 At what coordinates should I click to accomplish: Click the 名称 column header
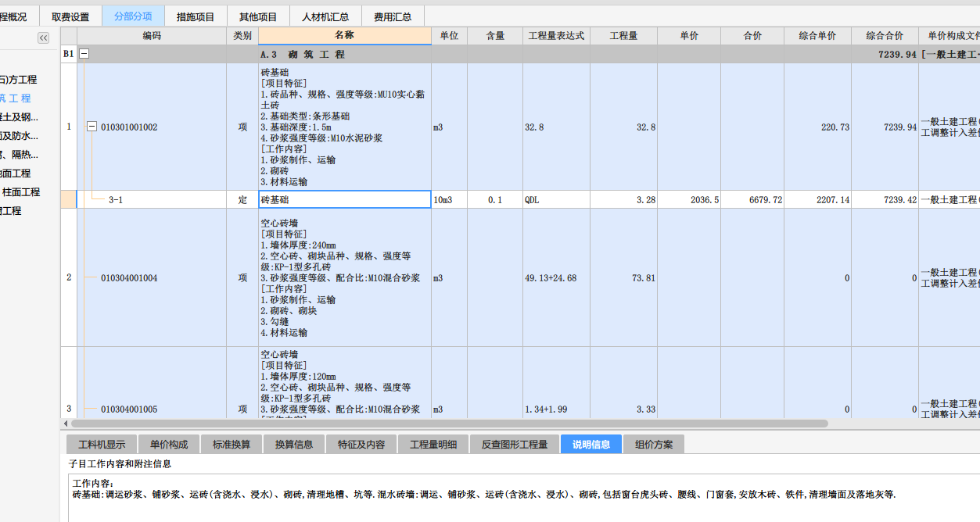[345, 36]
